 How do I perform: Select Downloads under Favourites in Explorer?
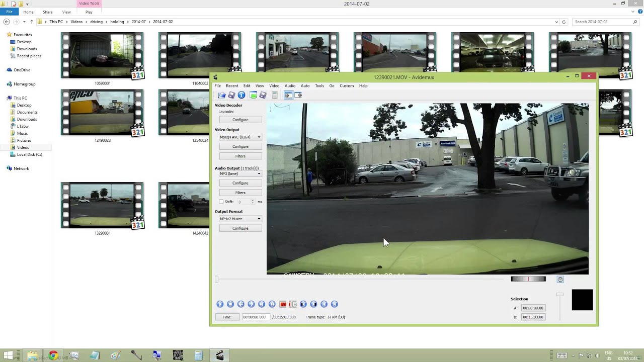[x=27, y=49]
